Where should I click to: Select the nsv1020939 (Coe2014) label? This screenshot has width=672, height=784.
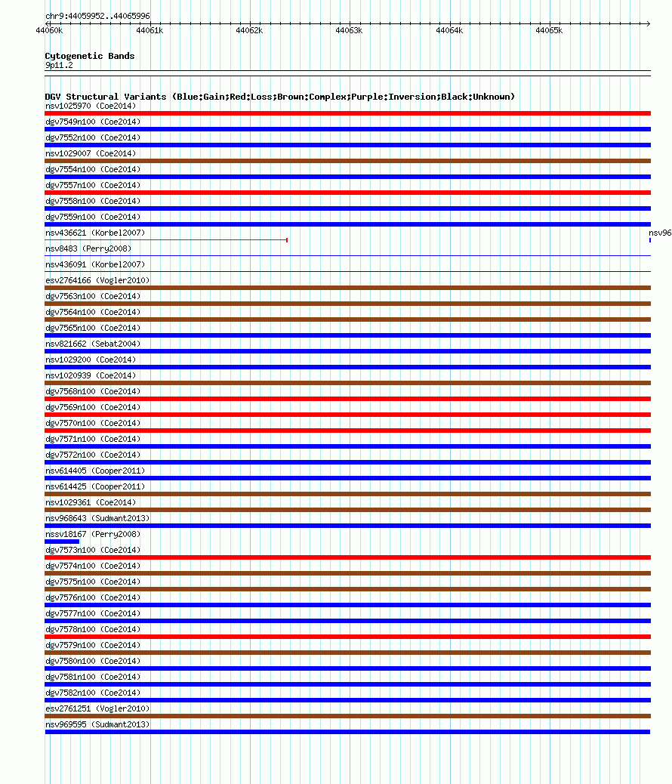(91, 375)
